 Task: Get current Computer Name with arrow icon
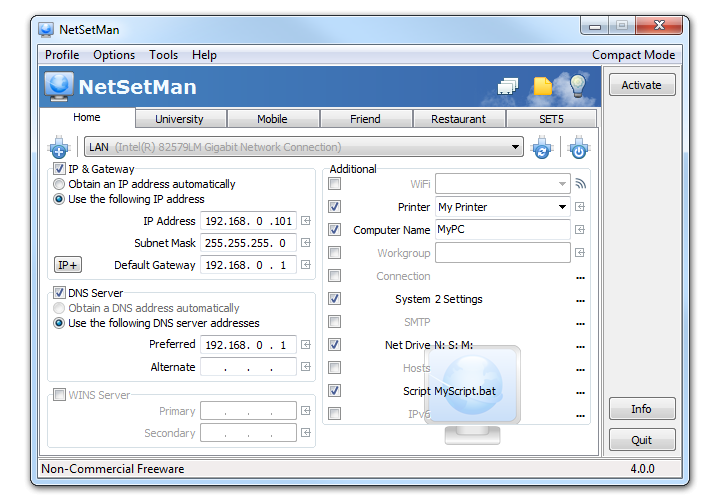pyautogui.click(x=580, y=230)
